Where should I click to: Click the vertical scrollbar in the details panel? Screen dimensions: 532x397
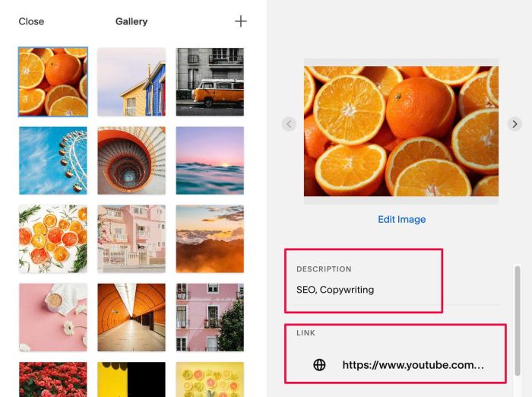click(517, 321)
